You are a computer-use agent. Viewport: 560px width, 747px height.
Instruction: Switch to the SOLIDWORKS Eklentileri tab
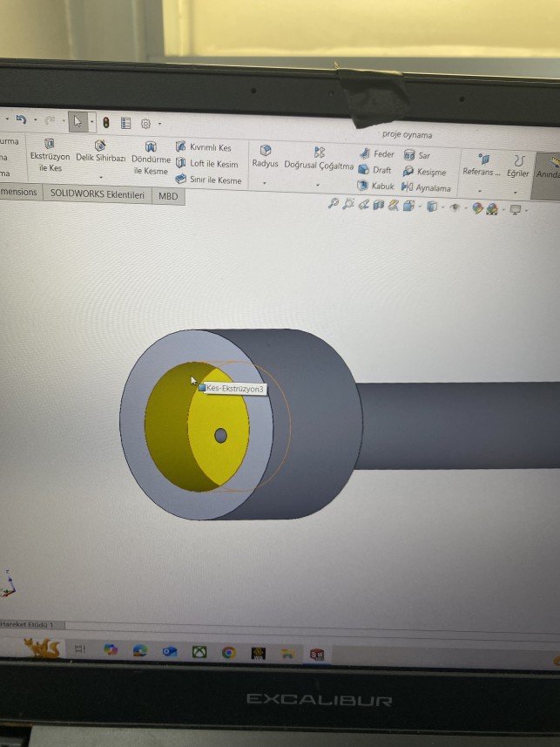coord(97,194)
